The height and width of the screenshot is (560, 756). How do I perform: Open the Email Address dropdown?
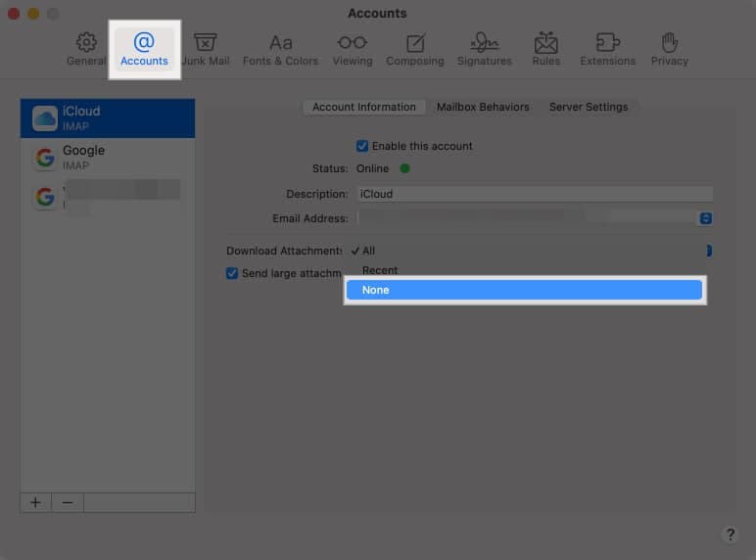pyautogui.click(x=705, y=218)
